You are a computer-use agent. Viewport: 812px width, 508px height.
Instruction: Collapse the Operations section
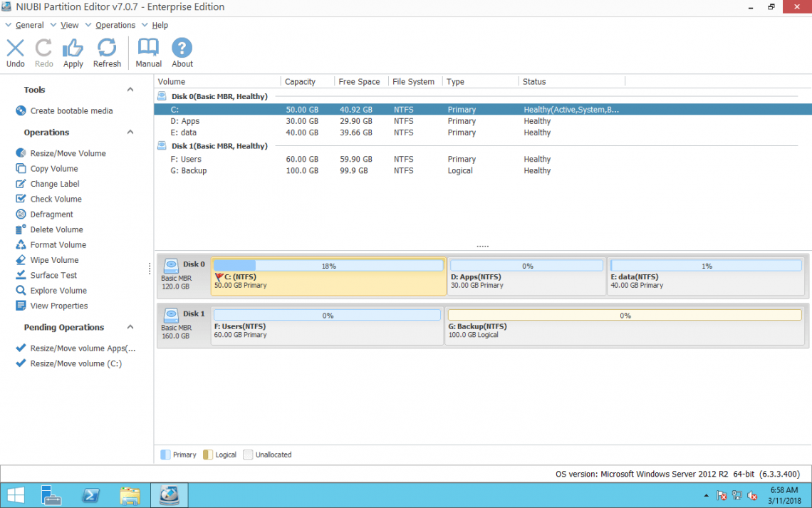click(130, 133)
